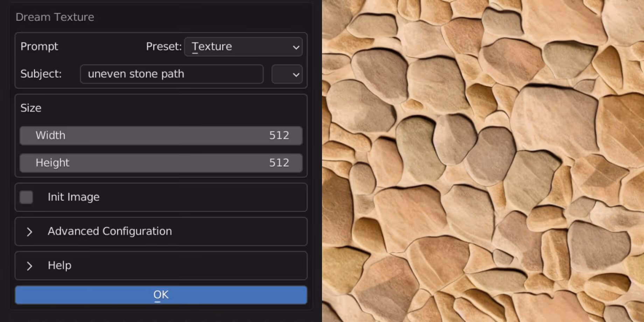Screen dimensions: 644x322
Task: Click the Help section chevron icon
Action: click(x=29, y=266)
